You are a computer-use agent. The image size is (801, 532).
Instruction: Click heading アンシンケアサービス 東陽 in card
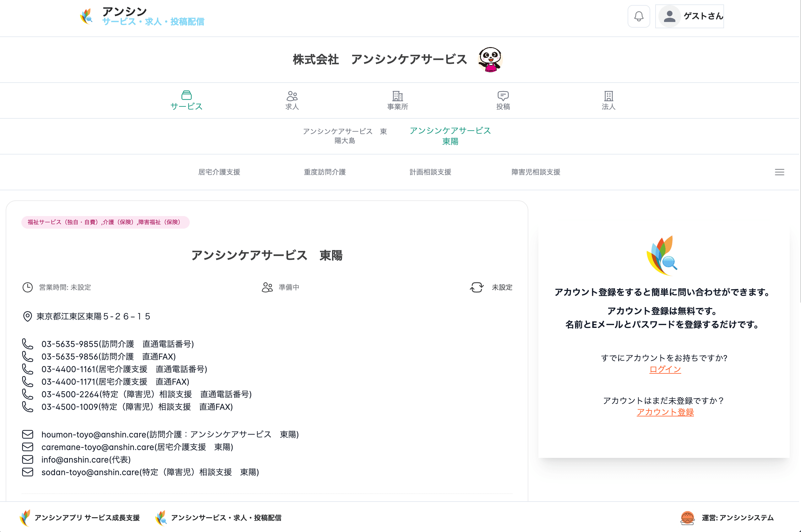(x=267, y=255)
